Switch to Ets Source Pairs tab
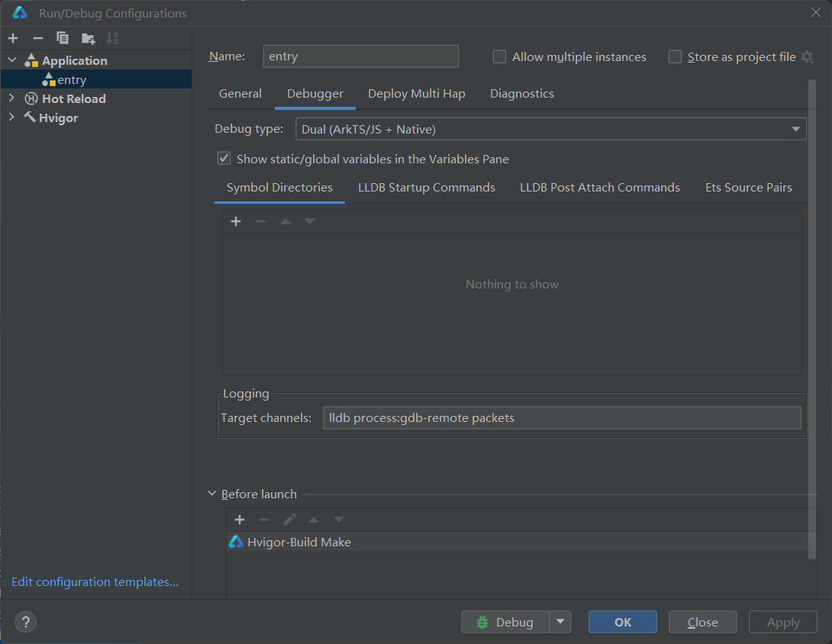832x644 pixels. point(749,188)
